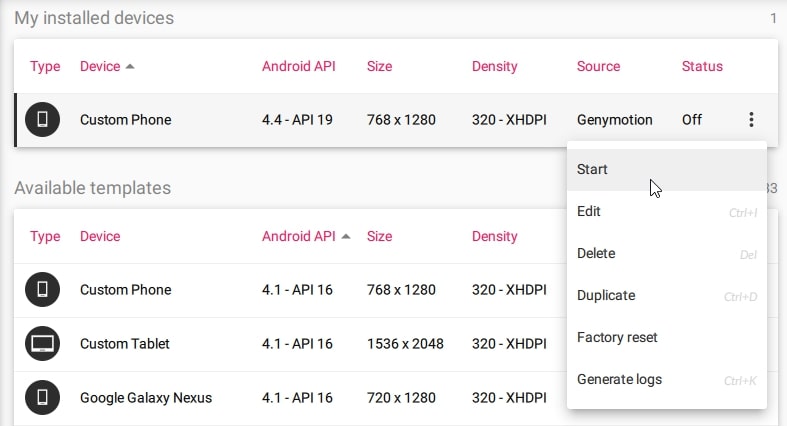The height and width of the screenshot is (426, 787).
Task: Click the Google Galaxy Nexus phone icon
Action: click(x=43, y=397)
